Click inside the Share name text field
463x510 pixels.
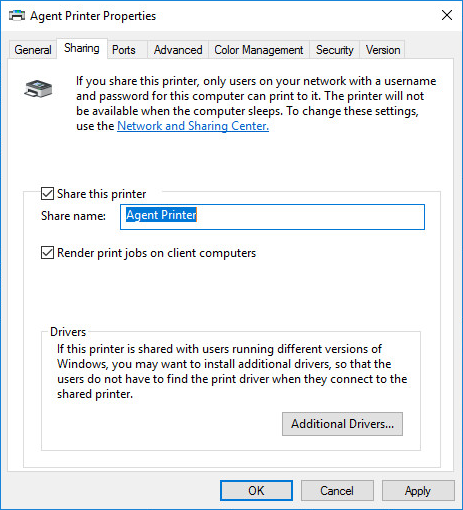(x=272, y=217)
